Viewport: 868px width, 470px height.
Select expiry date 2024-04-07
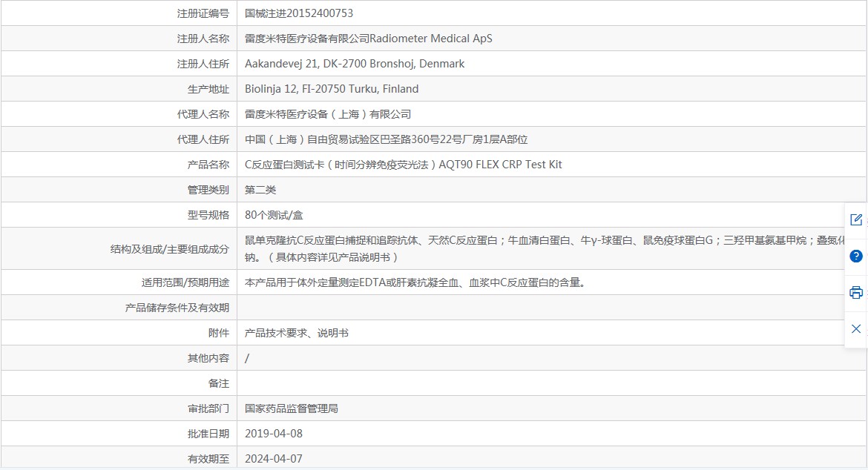click(x=274, y=459)
